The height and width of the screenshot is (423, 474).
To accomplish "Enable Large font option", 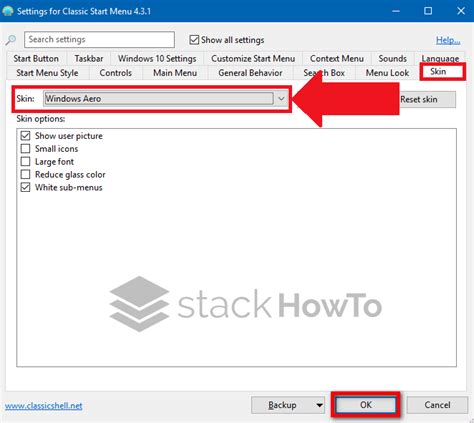I will click(x=26, y=162).
